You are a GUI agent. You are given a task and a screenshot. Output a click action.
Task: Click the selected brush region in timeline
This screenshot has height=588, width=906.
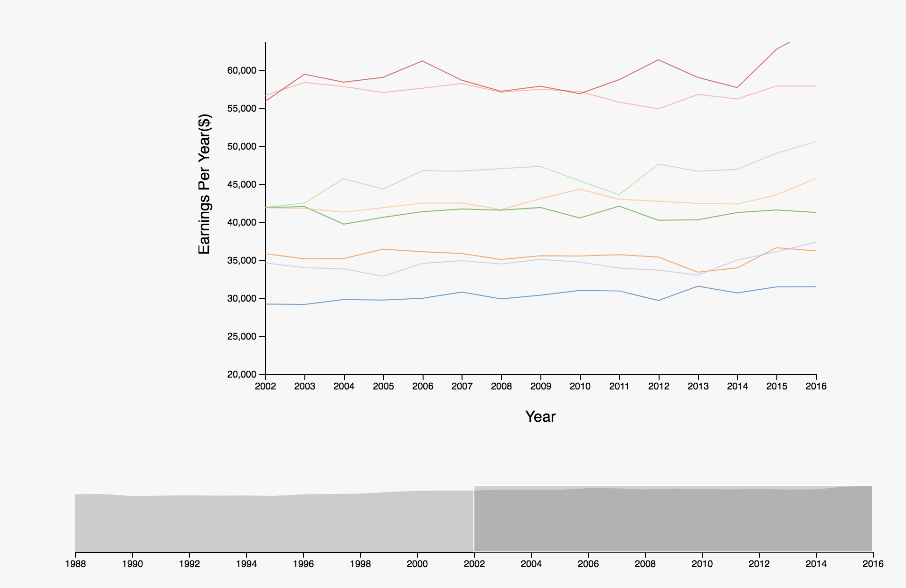coord(673,519)
